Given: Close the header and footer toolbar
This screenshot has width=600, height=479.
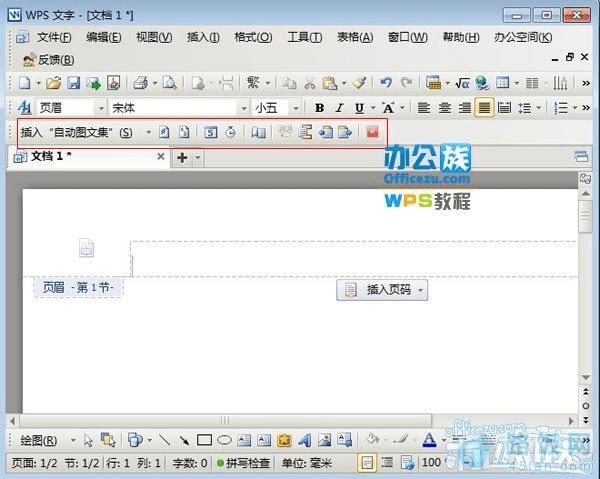Looking at the screenshot, I should [372, 132].
